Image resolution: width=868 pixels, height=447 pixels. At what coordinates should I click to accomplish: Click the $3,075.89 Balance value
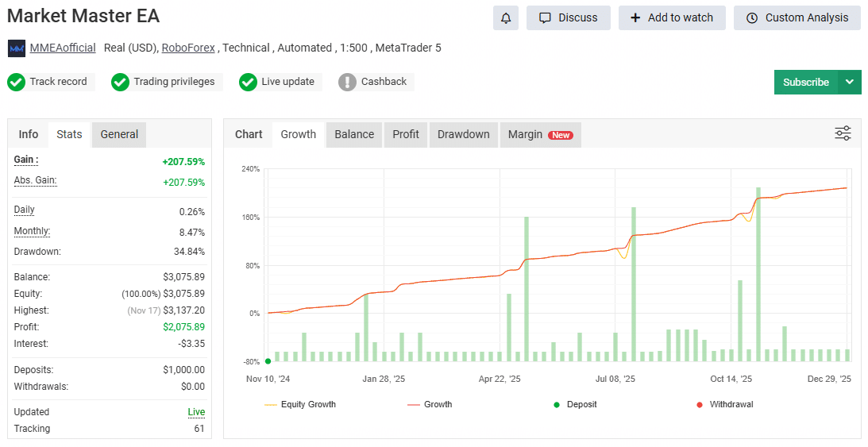(183, 277)
